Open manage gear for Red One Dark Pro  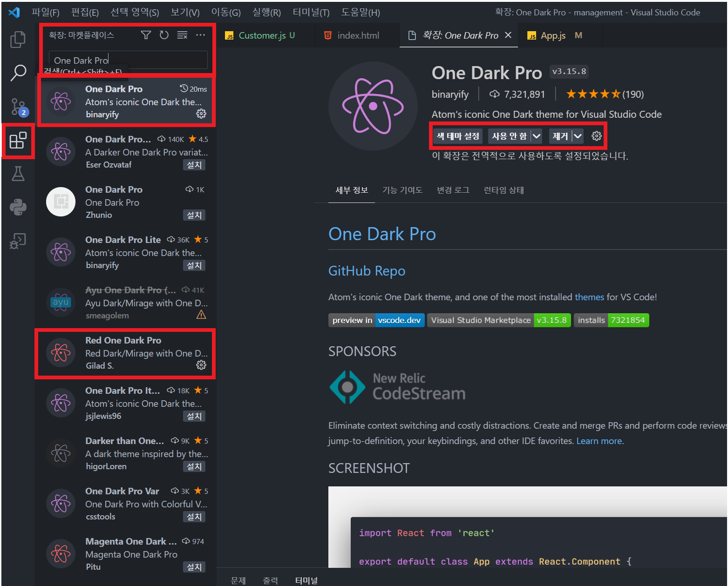coord(201,365)
